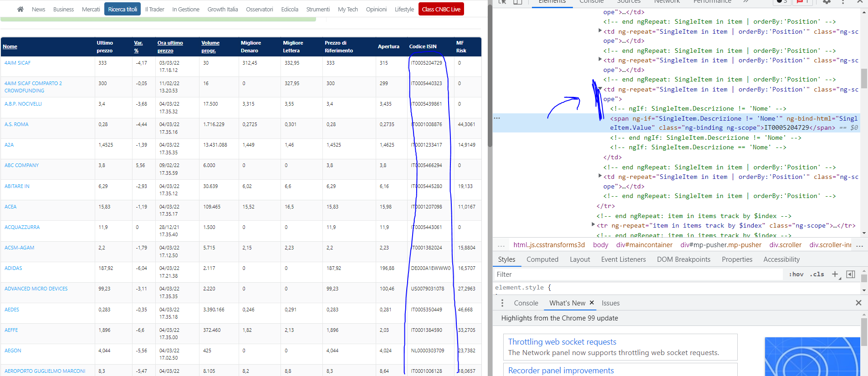Screen dimensions: 868x376
Task: Open the selected DOM node actions ellipsis
Action: [497, 118]
